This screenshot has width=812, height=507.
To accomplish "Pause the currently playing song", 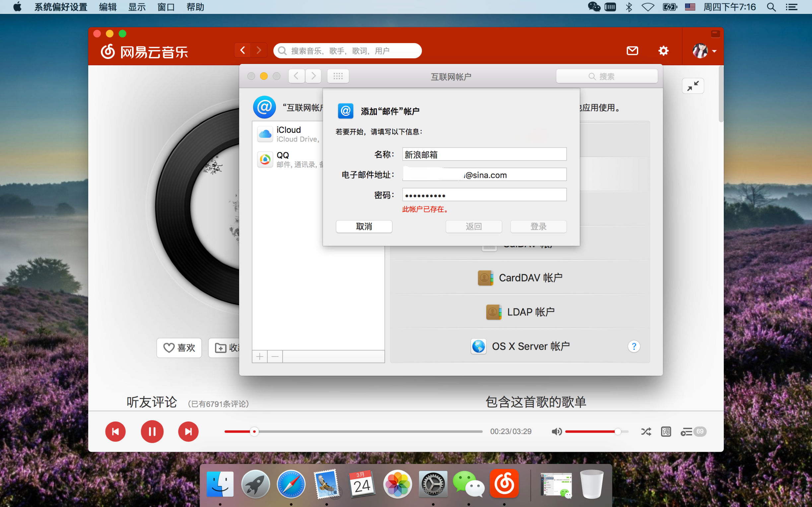I will (152, 431).
